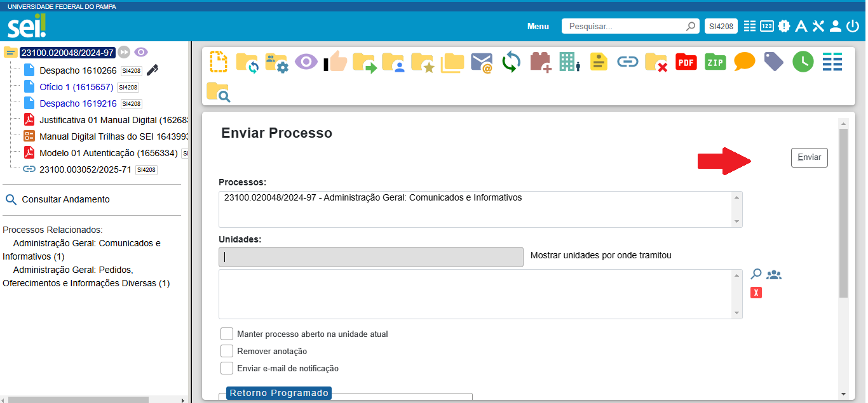Tick 'Enviar e-mail de notificação' checkbox
The height and width of the screenshot is (403, 868).
227,368
